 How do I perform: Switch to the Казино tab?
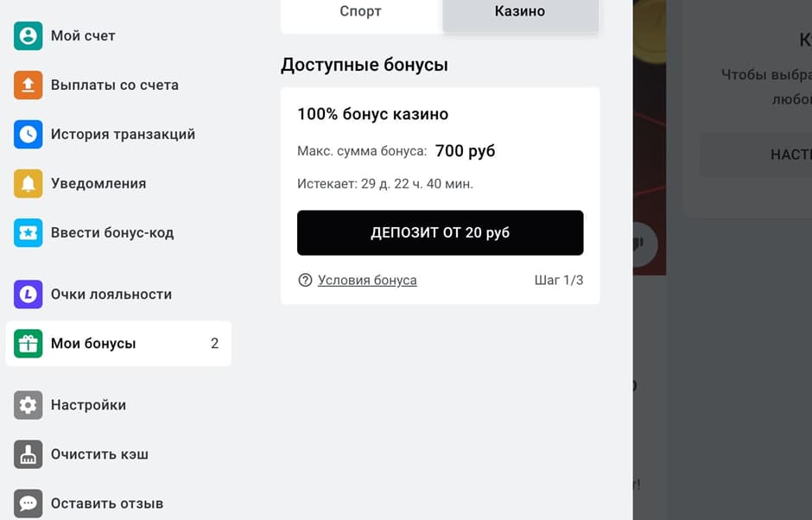pos(519,11)
